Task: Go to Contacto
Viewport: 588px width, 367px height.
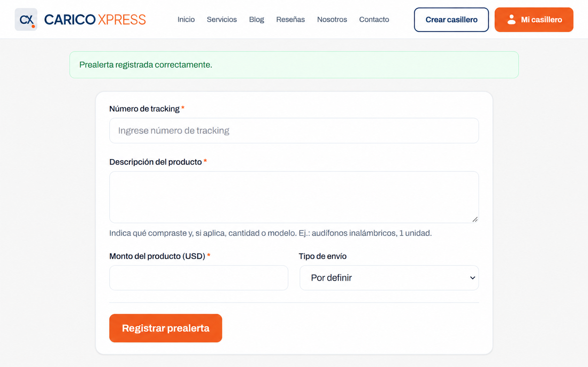Action: pos(374,19)
